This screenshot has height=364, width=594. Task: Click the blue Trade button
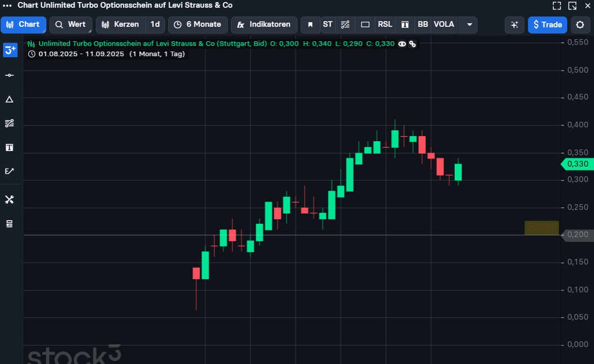pyautogui.click(x=547, y=25)
